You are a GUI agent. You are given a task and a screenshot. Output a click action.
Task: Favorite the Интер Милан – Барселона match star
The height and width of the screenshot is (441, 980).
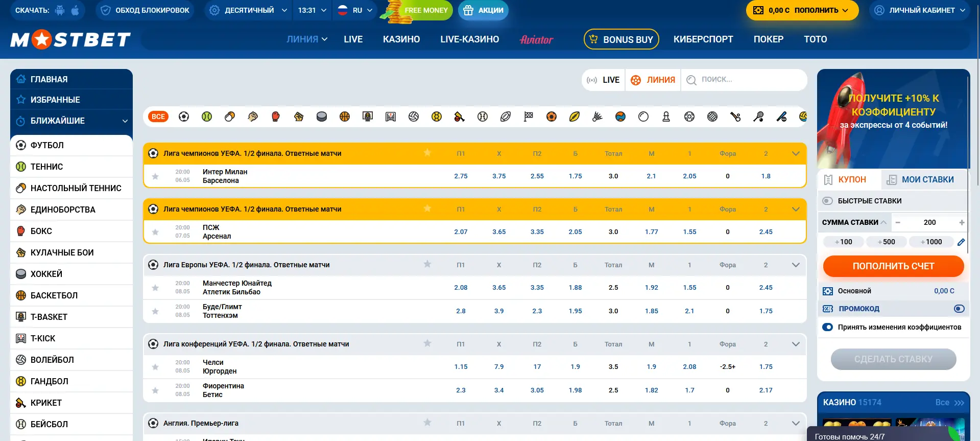(155, 176)
